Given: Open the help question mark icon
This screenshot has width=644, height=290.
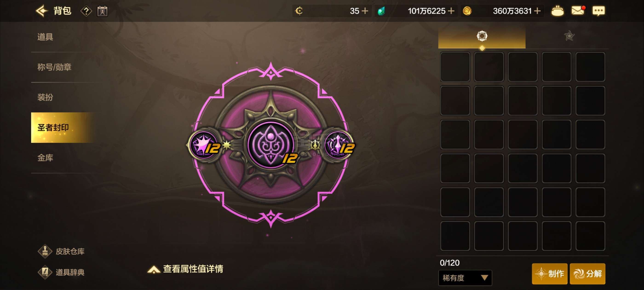Looking at the screenshot, I should [x=86, y=11].
